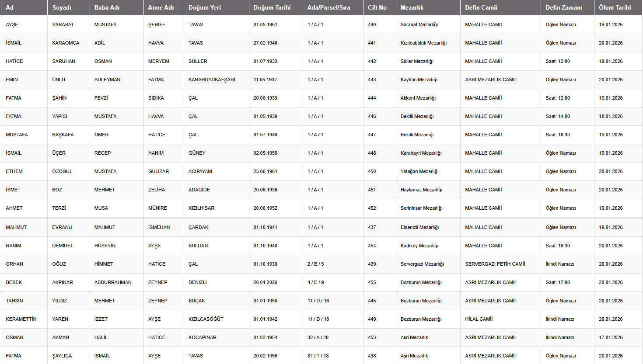The image size is (643, 364).
Task: Select the 87 / T / 18 parcel cell
Action: click(318, 356)
